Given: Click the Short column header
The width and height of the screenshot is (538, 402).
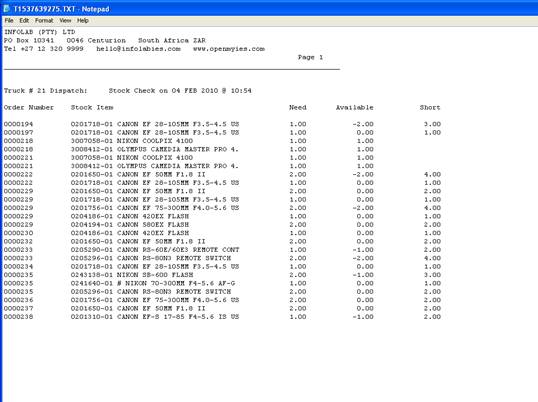Looking at the screenshot, I should pyautogui.click(x=430, y=107).
